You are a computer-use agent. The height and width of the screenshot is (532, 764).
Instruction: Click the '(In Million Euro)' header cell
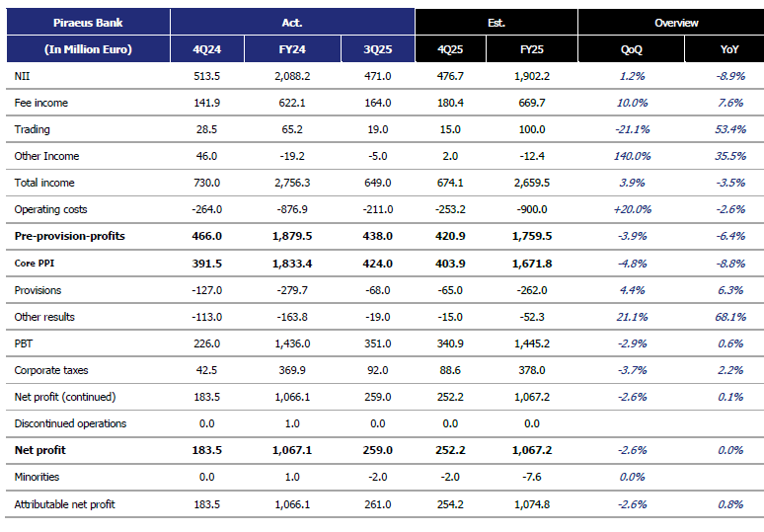click(x=88, y=49)
